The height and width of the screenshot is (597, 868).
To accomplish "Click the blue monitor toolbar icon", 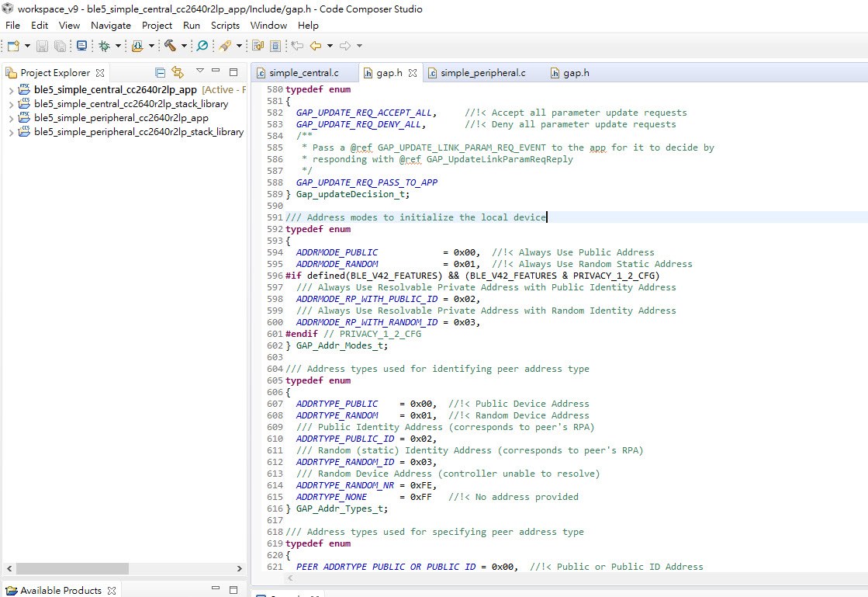I will coord(82,46).
